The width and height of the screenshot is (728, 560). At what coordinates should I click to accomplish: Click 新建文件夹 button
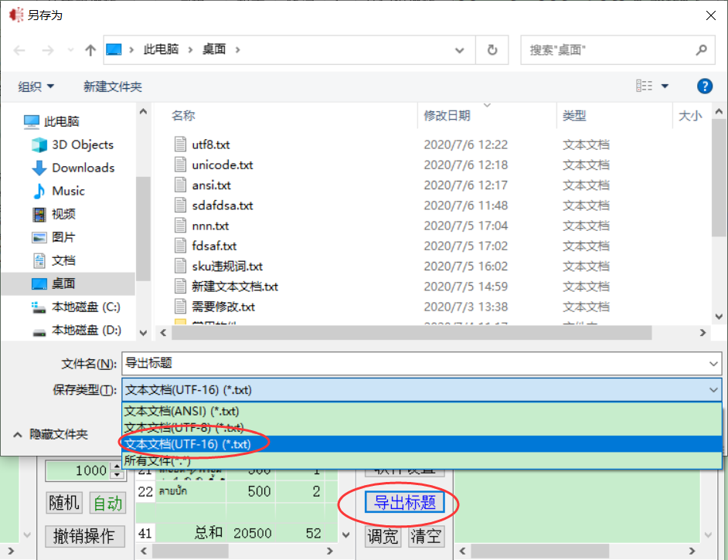point(113,87)
